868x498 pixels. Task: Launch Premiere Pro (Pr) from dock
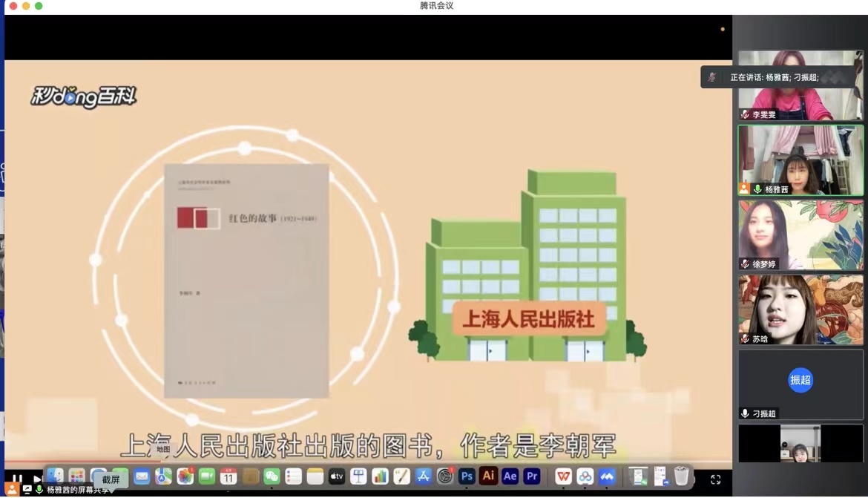[x=531, y=476]
